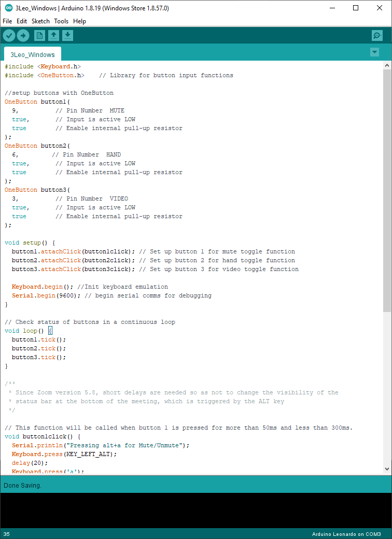392x539 pixels.
Task: Open the Tools menu
Action: tap(61, 21)
